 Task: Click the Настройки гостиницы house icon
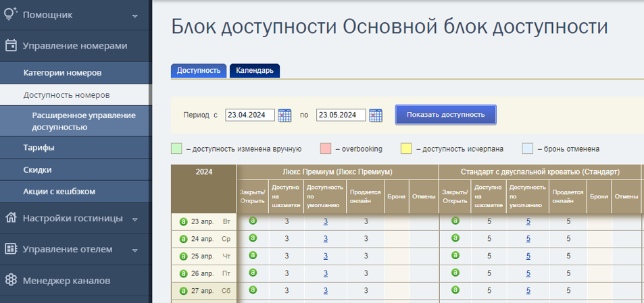pos(11,218)
